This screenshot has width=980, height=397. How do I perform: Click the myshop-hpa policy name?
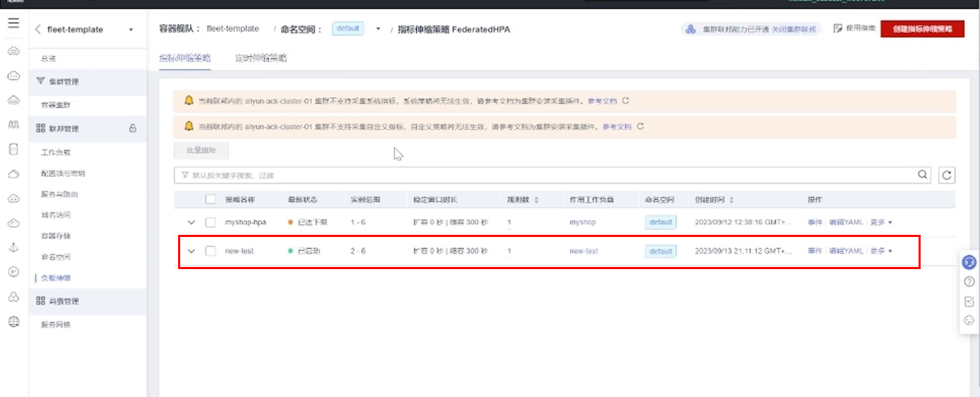(245, 222)
